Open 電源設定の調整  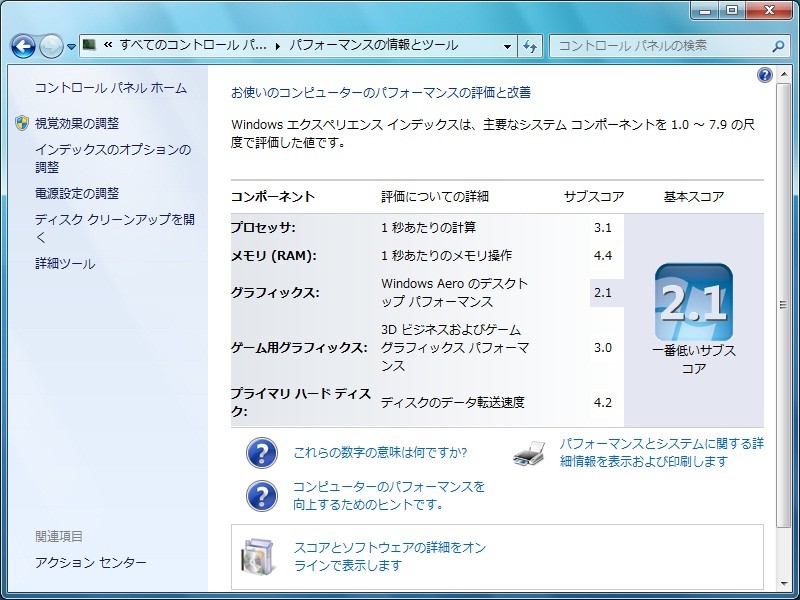pos(77,193)
